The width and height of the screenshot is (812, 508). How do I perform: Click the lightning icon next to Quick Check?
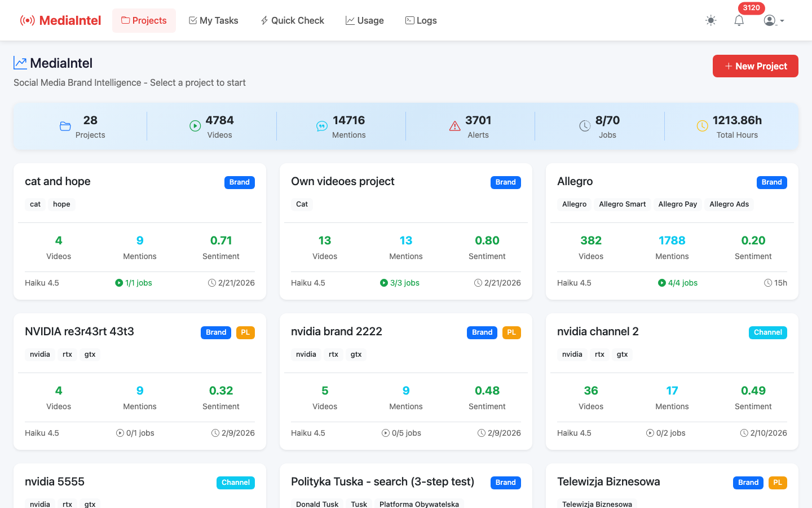coord(263,20)
